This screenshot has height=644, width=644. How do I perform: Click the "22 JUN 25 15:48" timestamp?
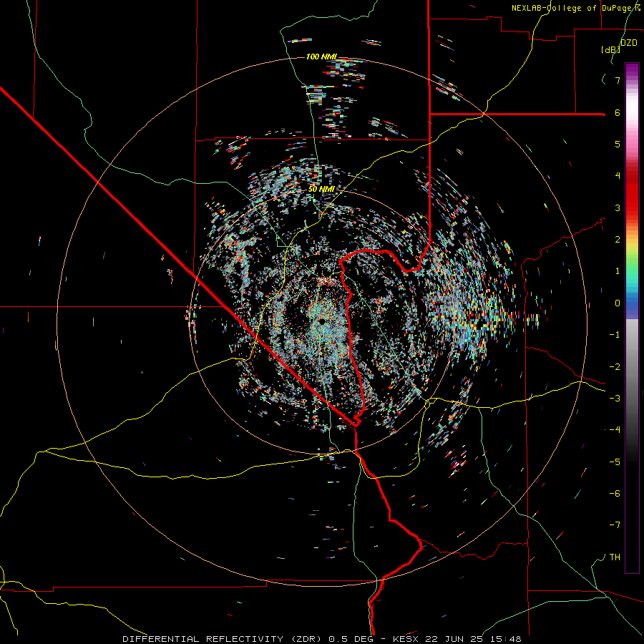pyautogui.click(x=472, y=639)
